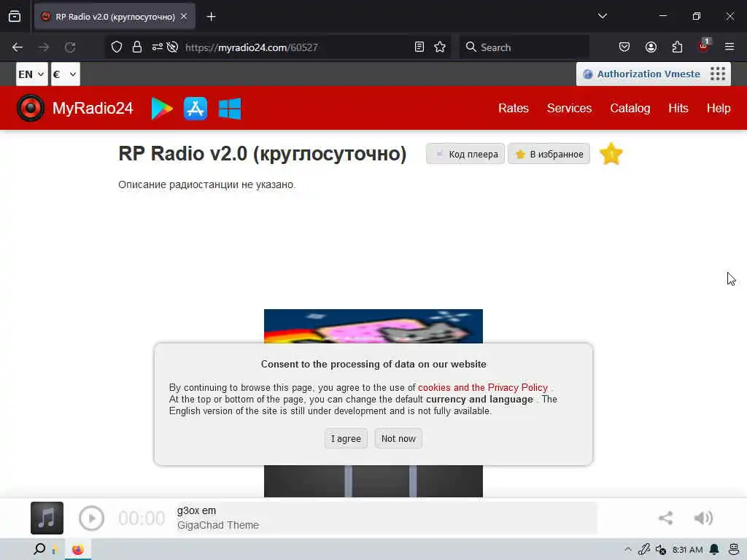
Task: Click the MyRadio24 logo
Action: (75, 108)
